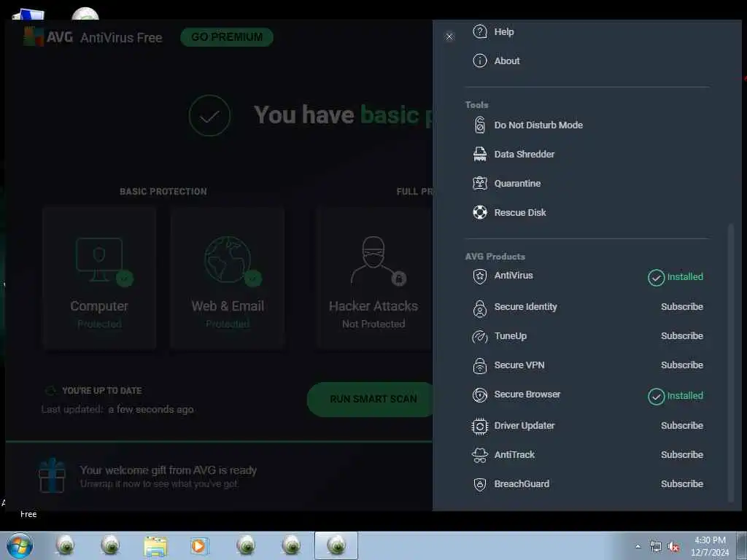
Task: Click the Driver Updater chip icon
Action: click(x=480, y=426)
